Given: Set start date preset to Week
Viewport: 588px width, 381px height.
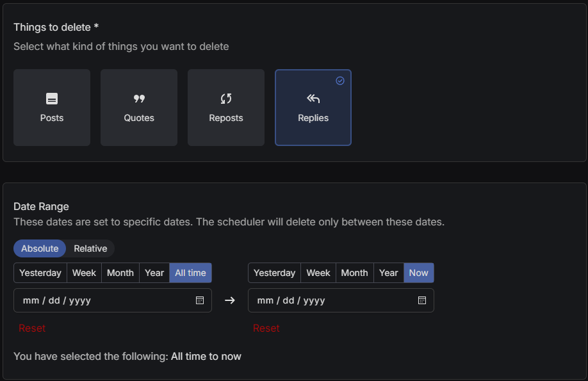Looking at the screenshot, I should pyautogui.click(x=84, y=273).
